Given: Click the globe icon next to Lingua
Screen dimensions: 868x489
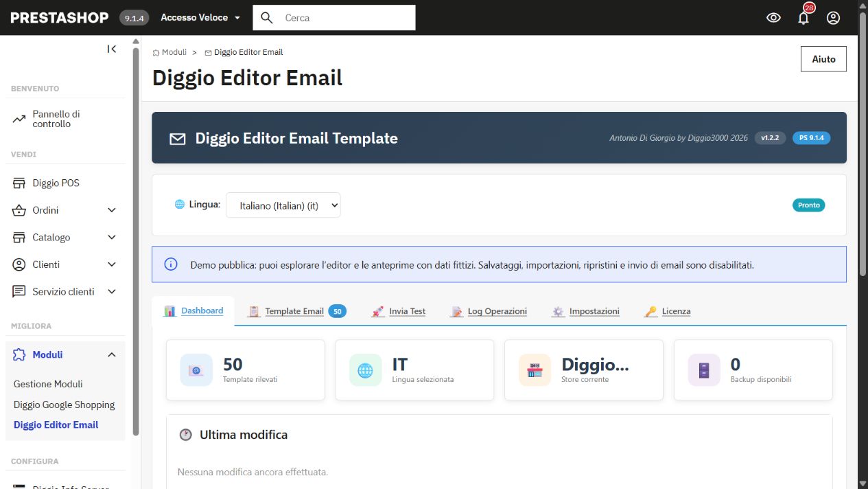Looking at the screenshot, I should 180,204.
